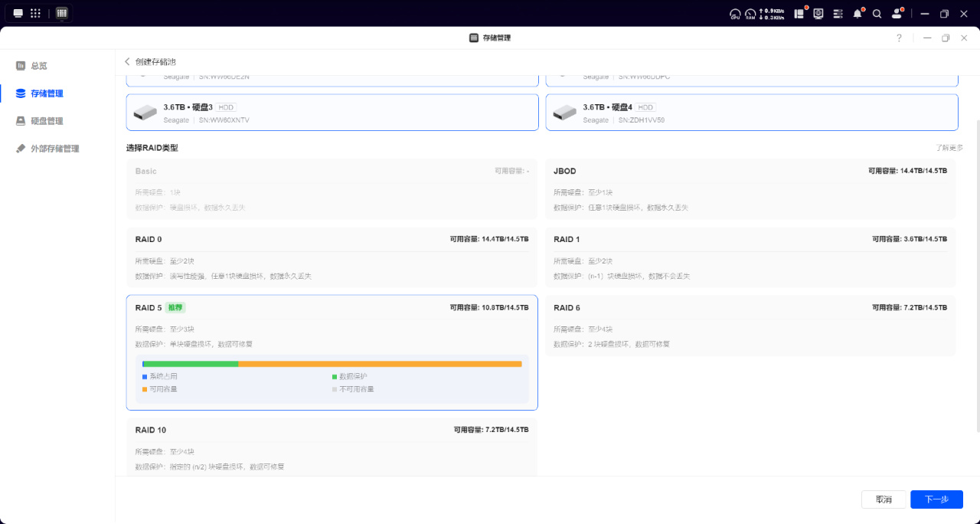Select the 硬盘4 disk card
The width and height of the screenshot is (980, 524).
pos(751,113)
